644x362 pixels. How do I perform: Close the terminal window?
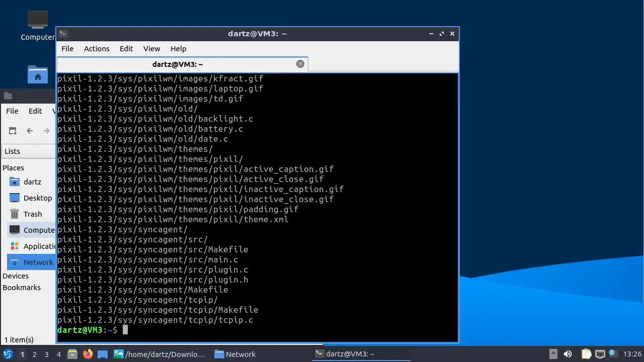coord(452,34)
